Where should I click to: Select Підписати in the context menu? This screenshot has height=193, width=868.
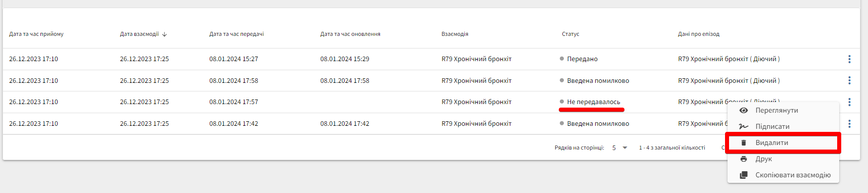[x=783, y=126]
